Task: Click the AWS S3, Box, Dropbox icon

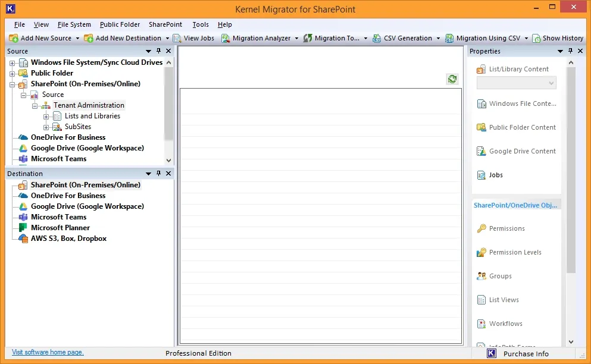Action: pyautogui.click(x=23, y=239)
